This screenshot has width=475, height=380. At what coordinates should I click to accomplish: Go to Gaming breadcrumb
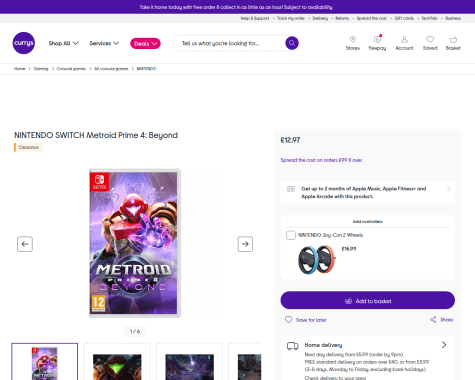[41, 69]
